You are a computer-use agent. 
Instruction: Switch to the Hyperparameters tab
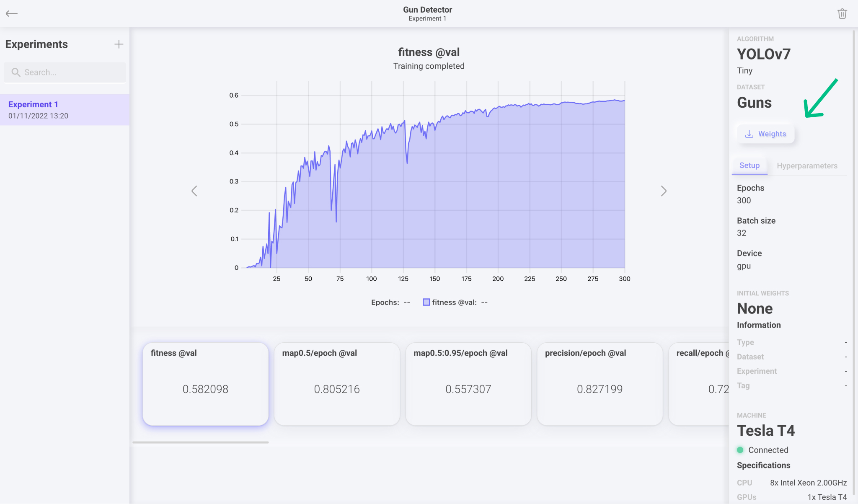pyautogui.click(x=807, y=166)
